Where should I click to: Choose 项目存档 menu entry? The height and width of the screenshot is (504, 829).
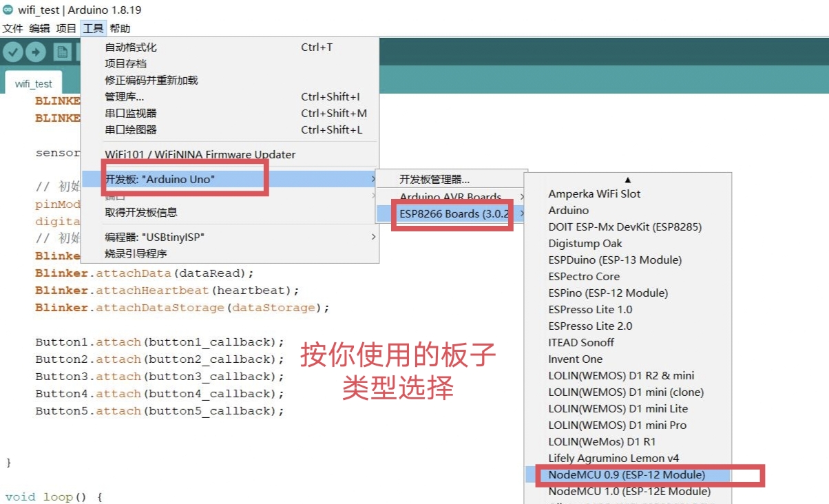tap(230, 63)
